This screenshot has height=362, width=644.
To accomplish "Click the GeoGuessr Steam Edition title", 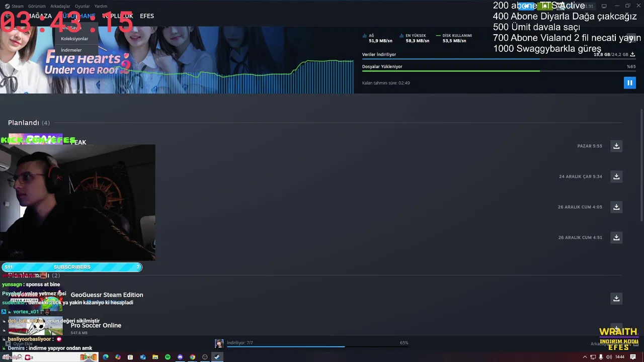I will (107, 295).
